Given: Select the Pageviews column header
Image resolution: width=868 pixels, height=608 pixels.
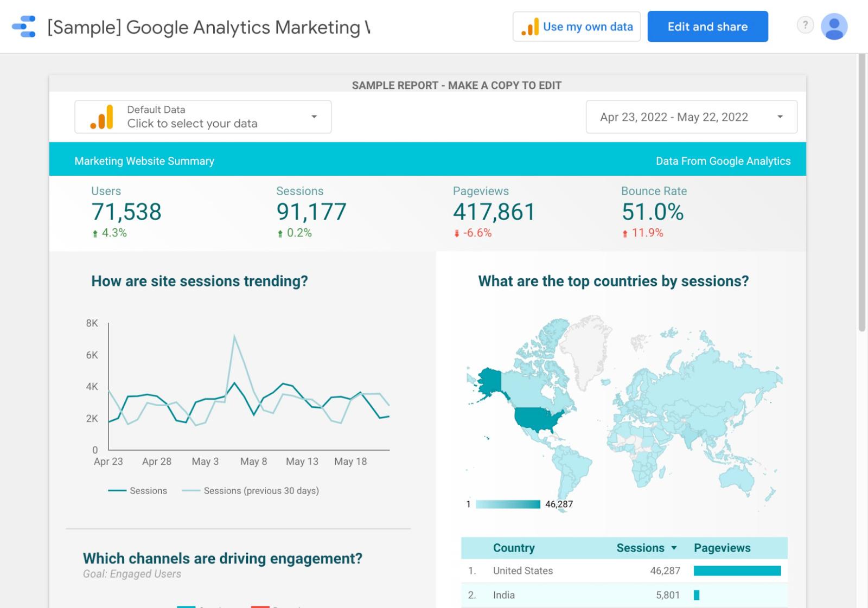Looking at the screenshot, I should click(x=722, y=548).
